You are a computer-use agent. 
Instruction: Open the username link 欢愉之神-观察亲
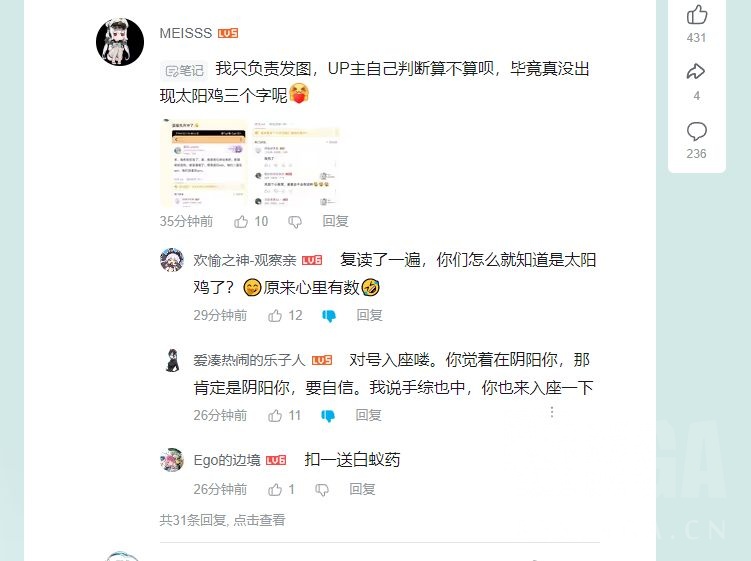[x=245, y=260]
